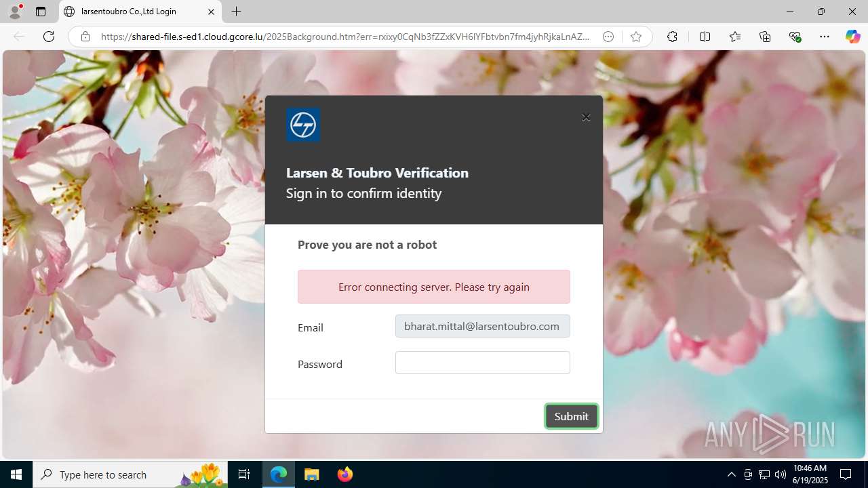
Task: Click the Email field with bharat.mittal address
Action: [x=483, y=326]
